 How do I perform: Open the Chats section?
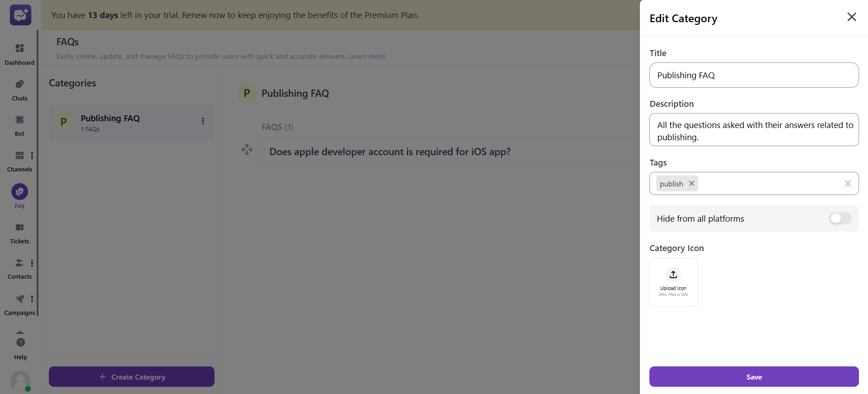(19, 89)
